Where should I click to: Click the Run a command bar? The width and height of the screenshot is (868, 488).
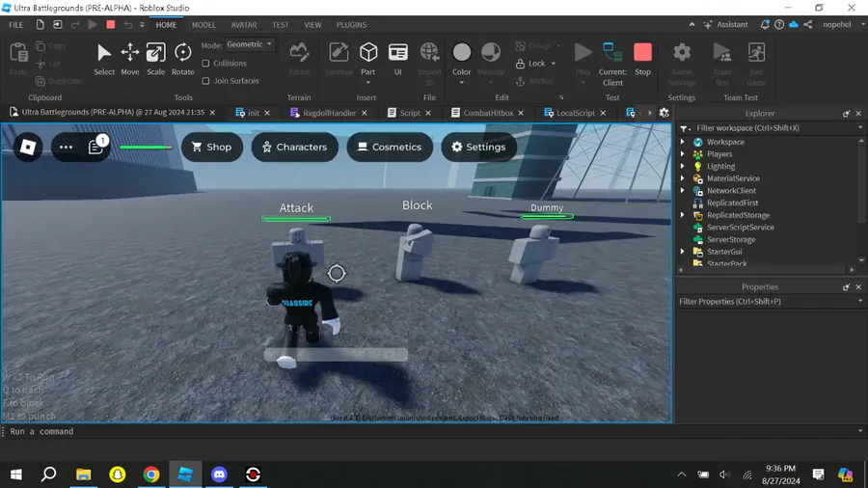point(432,431)
